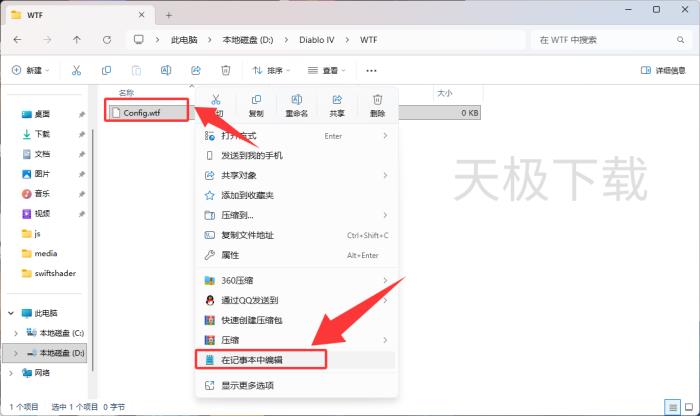This screenshot has height=416, width=700.
Task: Toggle the 详细信息 details pane
Action: coord(663,71)
